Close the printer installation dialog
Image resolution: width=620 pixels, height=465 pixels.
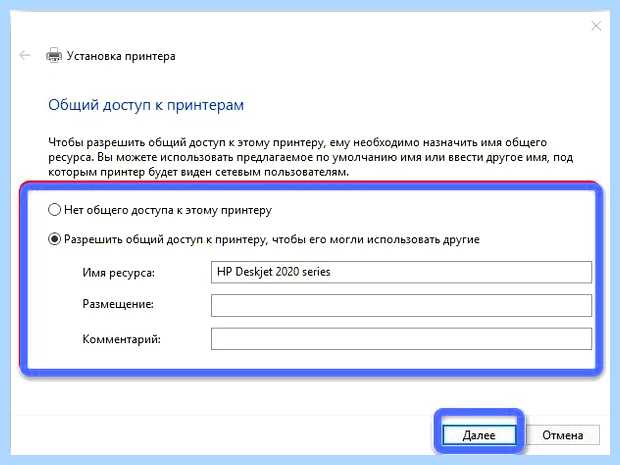pyautogui.click(x=596, y=26)
